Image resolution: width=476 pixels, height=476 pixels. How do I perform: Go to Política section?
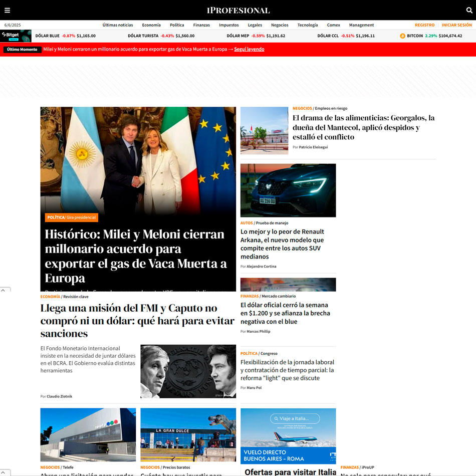click(x=177, y=25)
